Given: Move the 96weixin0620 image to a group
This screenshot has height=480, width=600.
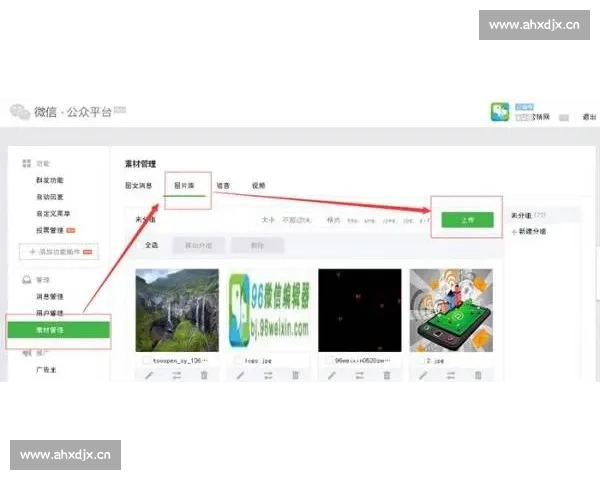Looking at the screenshot, I should tap(360, 375).
